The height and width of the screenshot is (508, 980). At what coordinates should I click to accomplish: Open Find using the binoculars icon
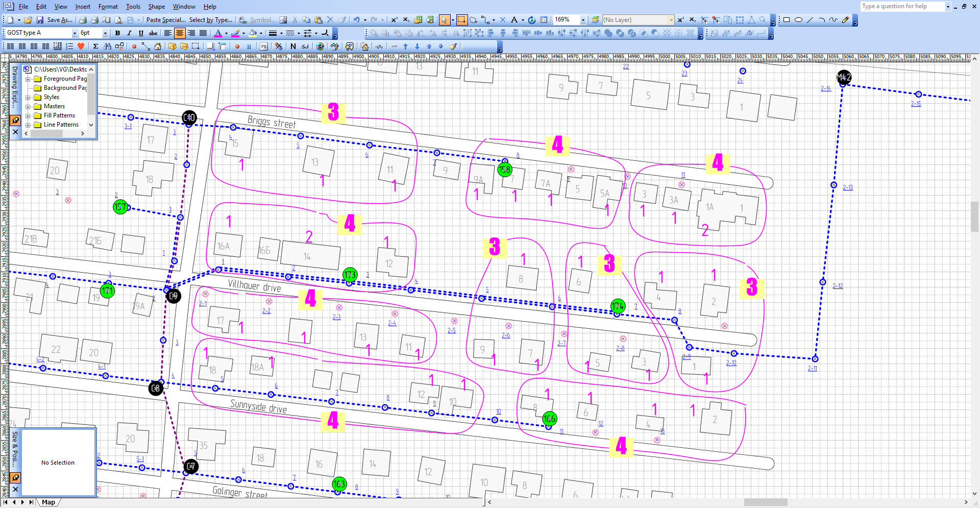pos(108,45)
